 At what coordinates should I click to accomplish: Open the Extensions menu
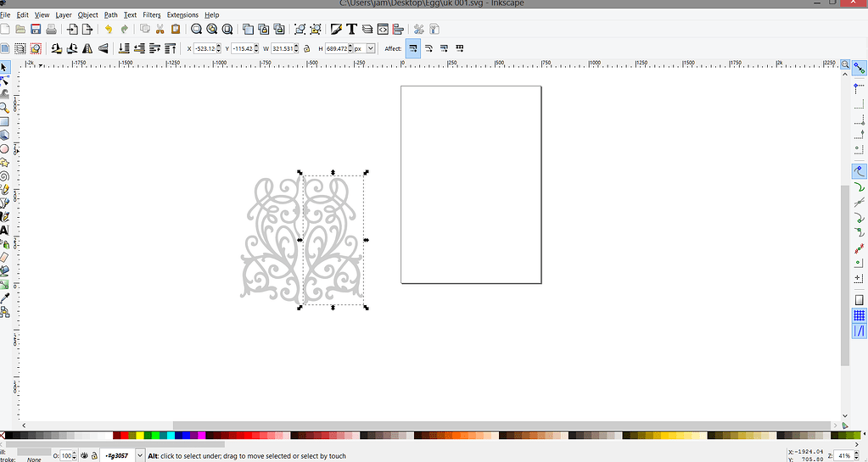tap(182, 15)
